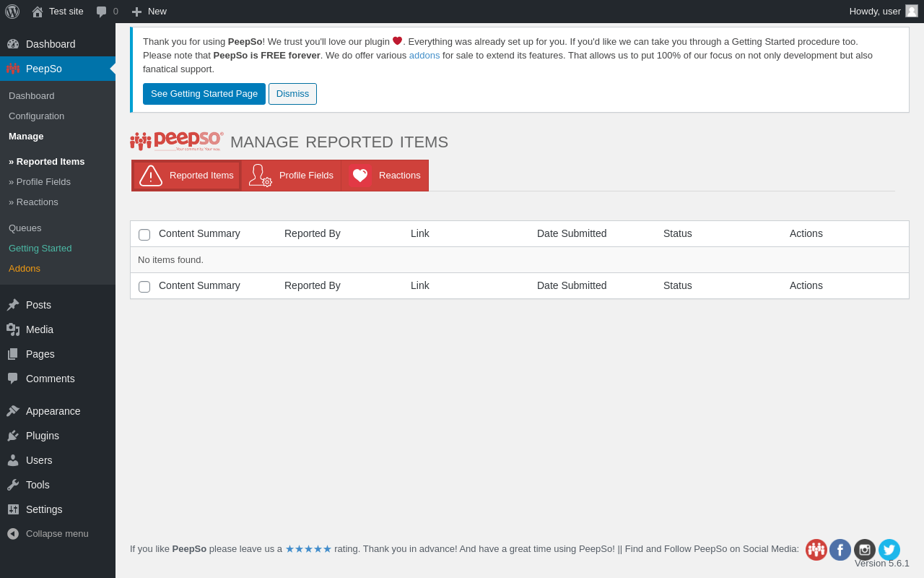Open the Manage submenu link
Viewport: 924px width, 578px height.
point(26,137)
